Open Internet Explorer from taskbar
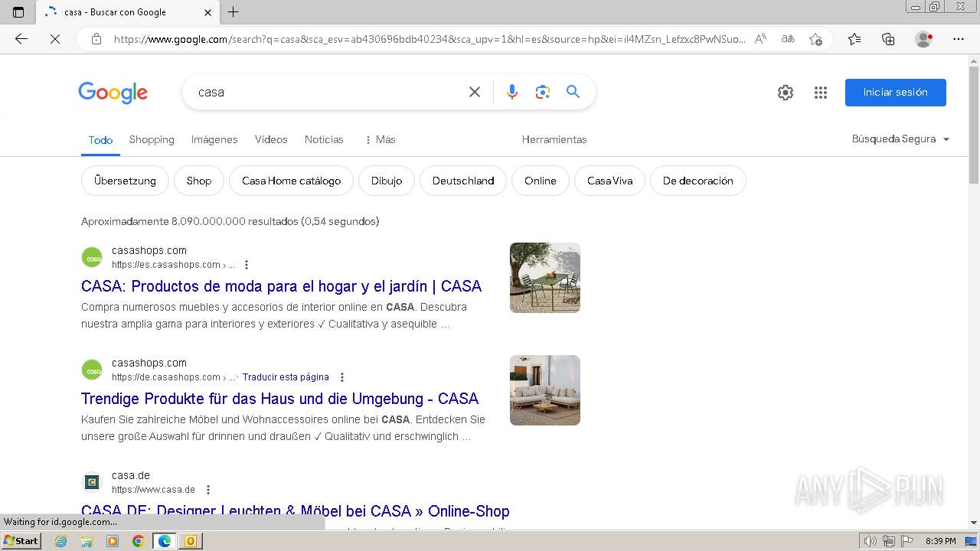The image size is (980, 551). [x=61, y=541]
